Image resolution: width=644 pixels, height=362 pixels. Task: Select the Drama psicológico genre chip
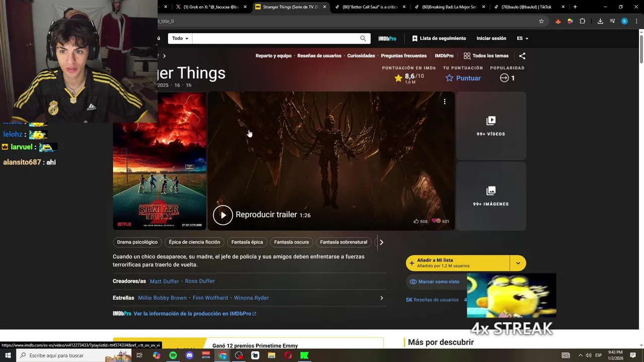pos(137,242)
